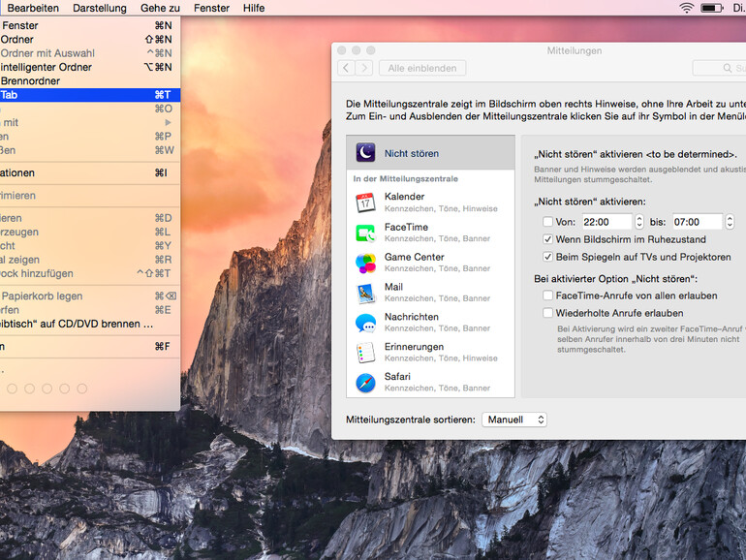Click the Mail stamp icon
This screenshot has height=560, width=746.
[x=365, y=293]
